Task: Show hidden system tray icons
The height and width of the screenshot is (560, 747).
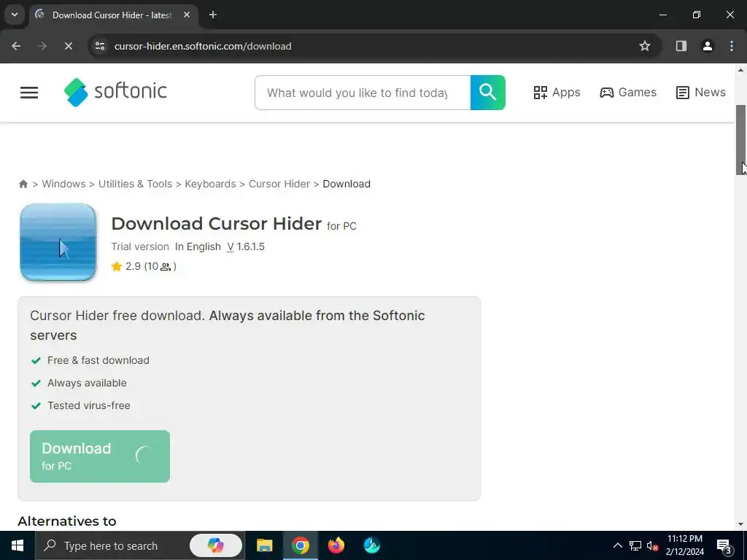Action: pyautogui.click(x=617, y=545)
